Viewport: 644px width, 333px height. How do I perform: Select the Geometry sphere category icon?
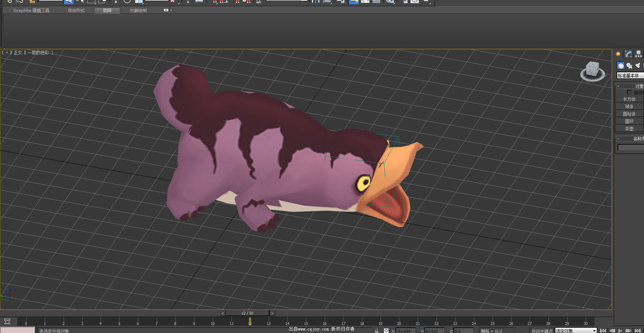(621, 66)
